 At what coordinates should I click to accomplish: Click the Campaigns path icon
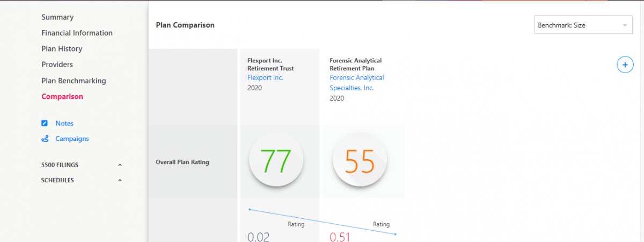(x=45, y=139)
